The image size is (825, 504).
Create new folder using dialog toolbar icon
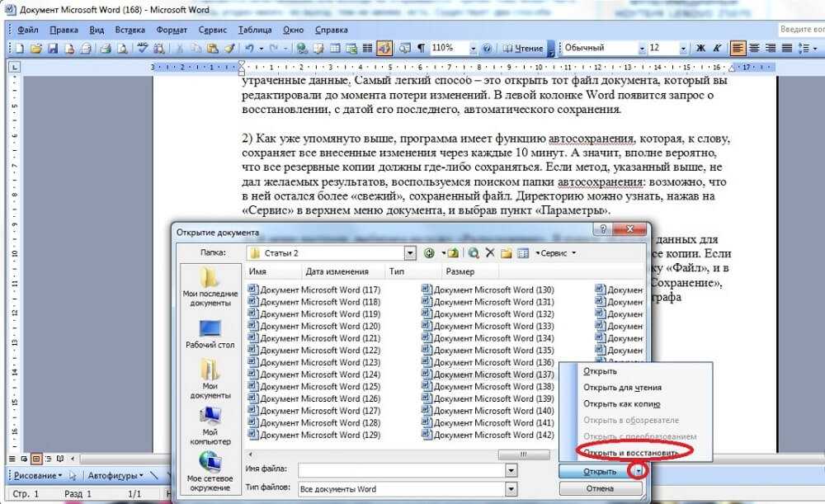[505, 253]
